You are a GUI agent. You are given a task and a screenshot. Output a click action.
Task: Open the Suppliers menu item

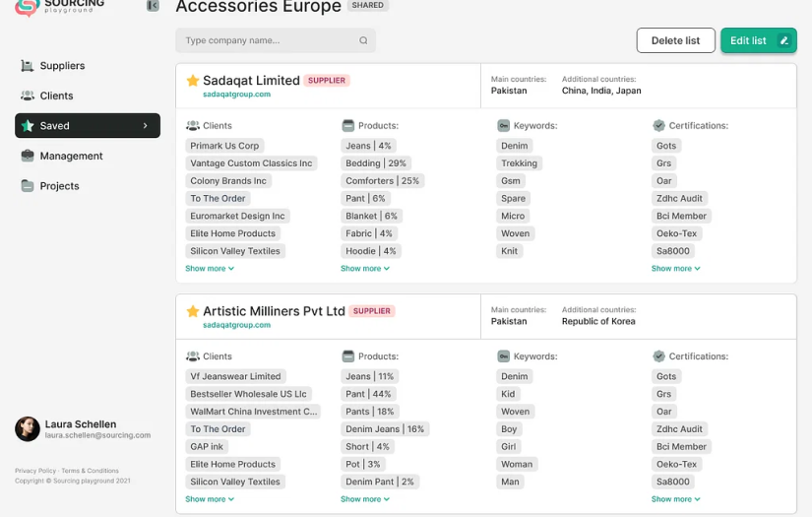62,66
